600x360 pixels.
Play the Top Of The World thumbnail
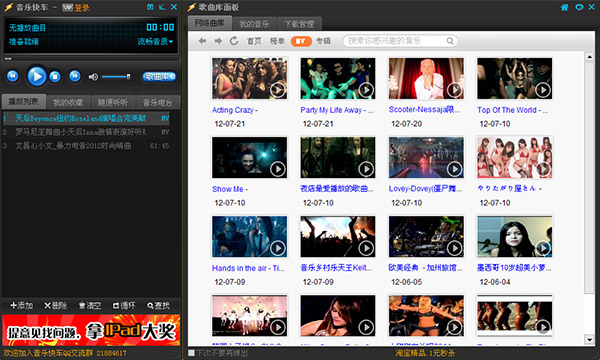pos(515,78)
